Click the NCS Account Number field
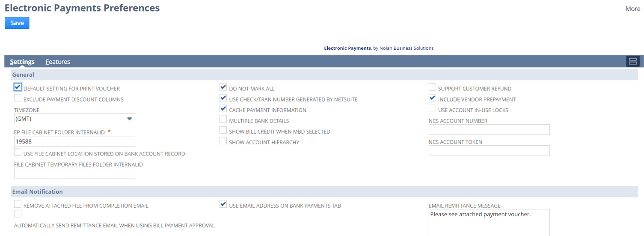The width and height of the screenshot is (644, 236). click(x=489, y=130)
